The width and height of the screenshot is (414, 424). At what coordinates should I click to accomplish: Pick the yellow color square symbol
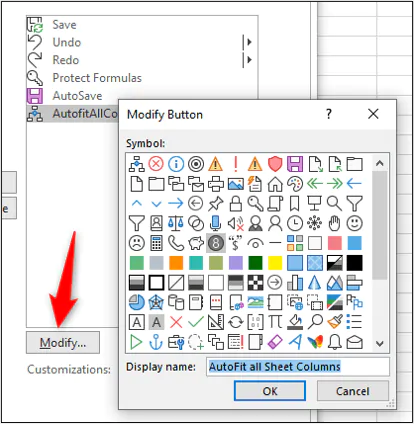tap(275, 263)
